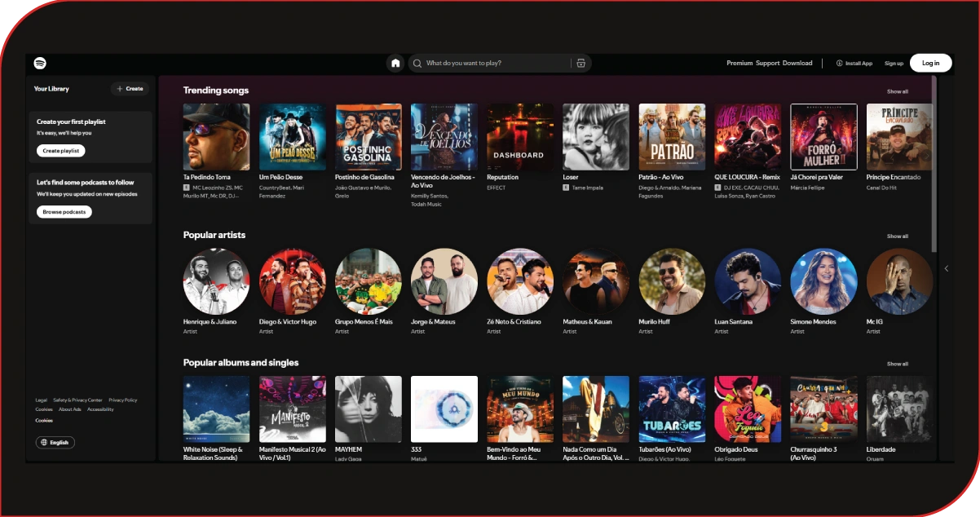Open the Já Chorei pra Valer cover

pos(823,137)
